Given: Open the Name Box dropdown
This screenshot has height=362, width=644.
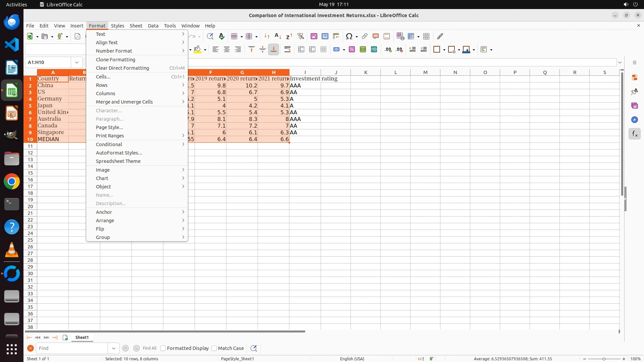Looking at the screenshot, I should [77, 62].
